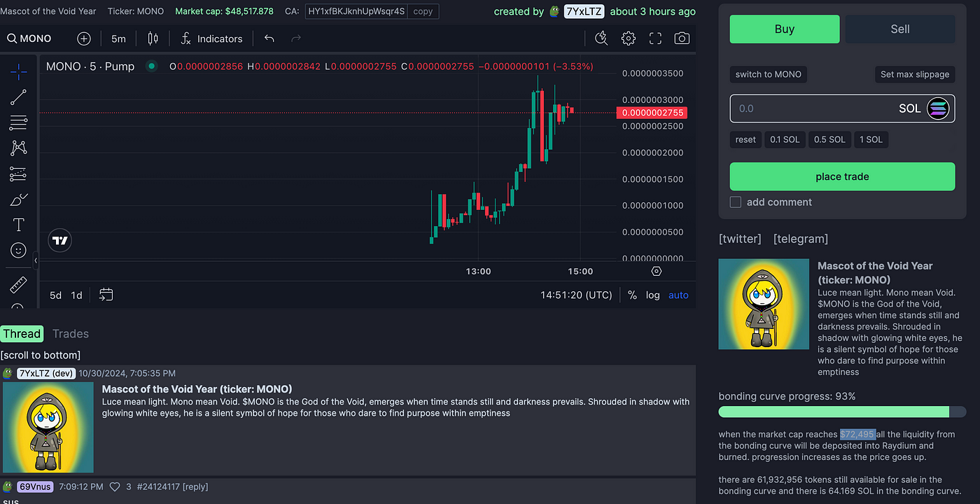Click the TradingView logo on chart
Viewport: 980px width, 504px height.
pyautogui.click(x=61, y=241)
